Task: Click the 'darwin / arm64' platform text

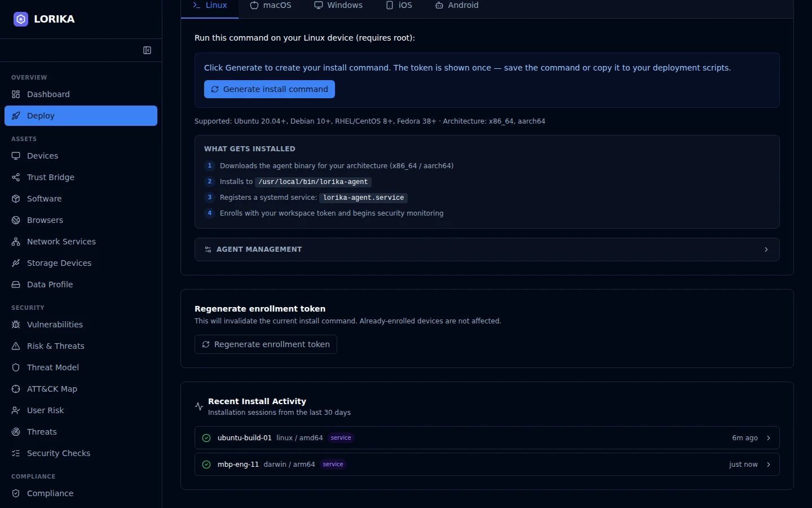Action: tap(289, 465)
